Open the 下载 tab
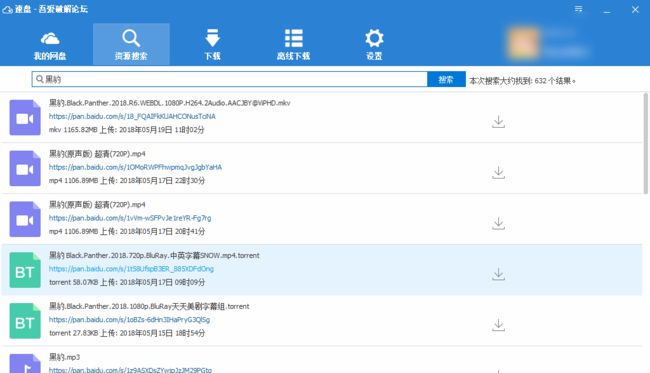This screenshot has width=650, height=373. (212, 45)
